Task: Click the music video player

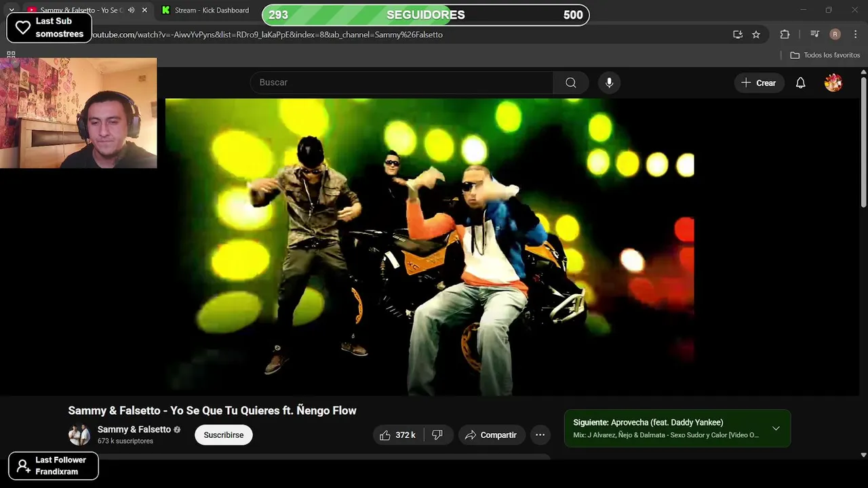Action: [430, 247]
